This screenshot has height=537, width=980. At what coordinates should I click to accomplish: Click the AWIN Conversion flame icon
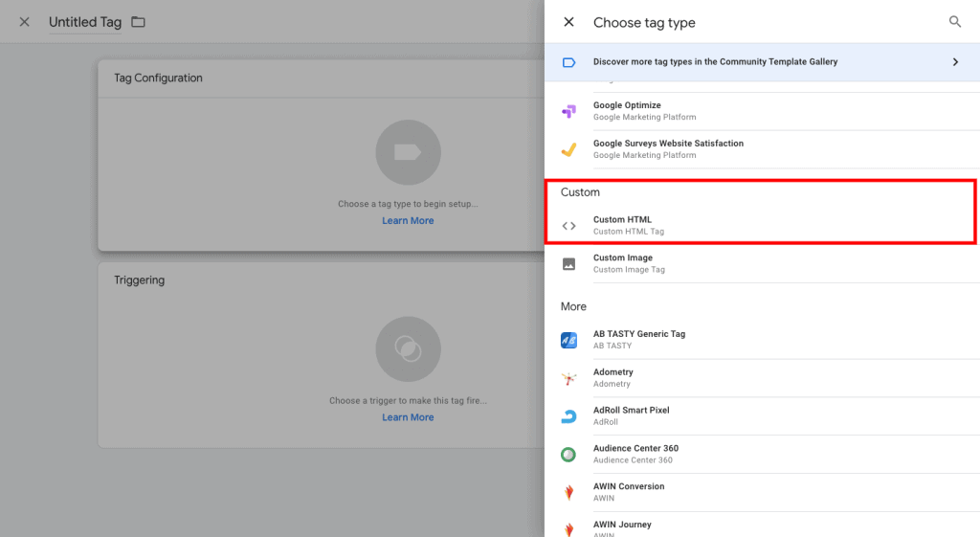pos(568,493)
